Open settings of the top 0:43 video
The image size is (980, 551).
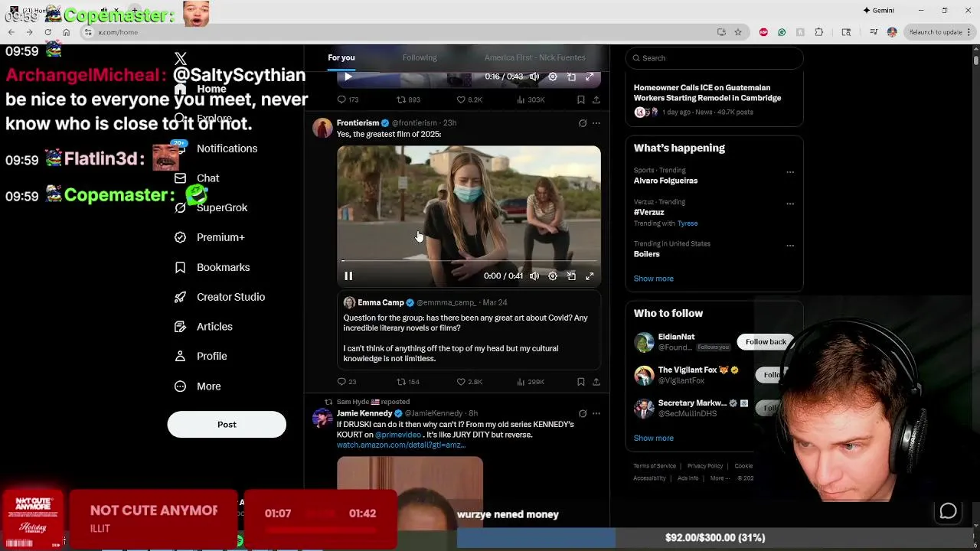[x=553, y=77]
